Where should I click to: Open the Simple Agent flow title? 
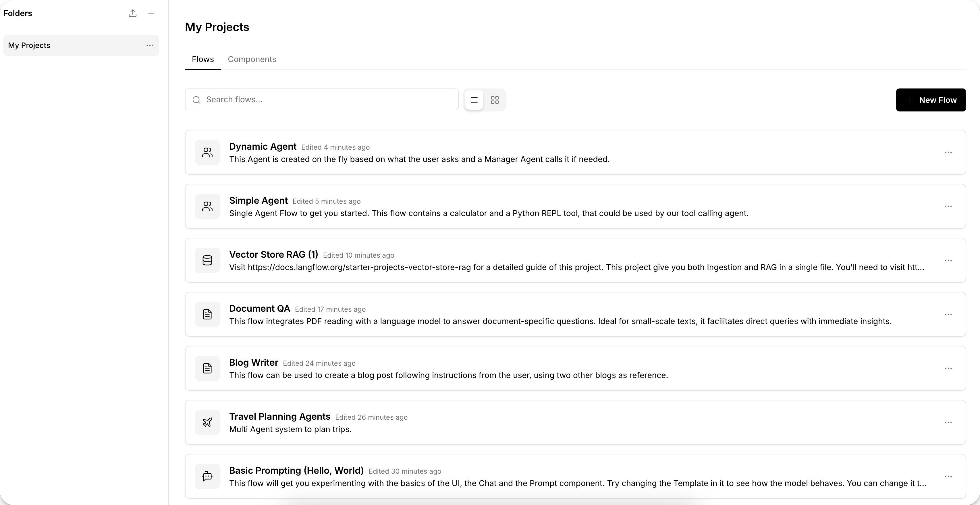click(258, 201)
